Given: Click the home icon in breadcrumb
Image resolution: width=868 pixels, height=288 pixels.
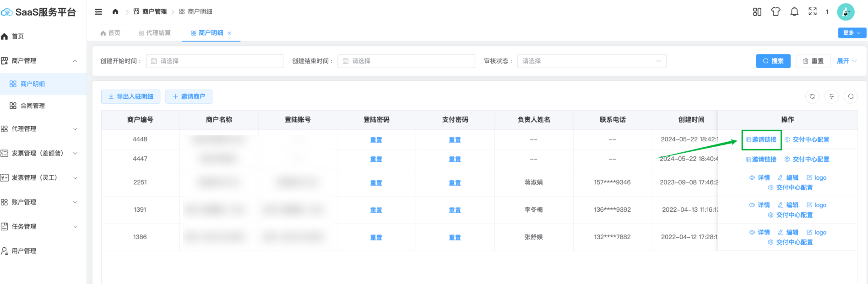Looking at the screenshot, I should coord(115,12).
